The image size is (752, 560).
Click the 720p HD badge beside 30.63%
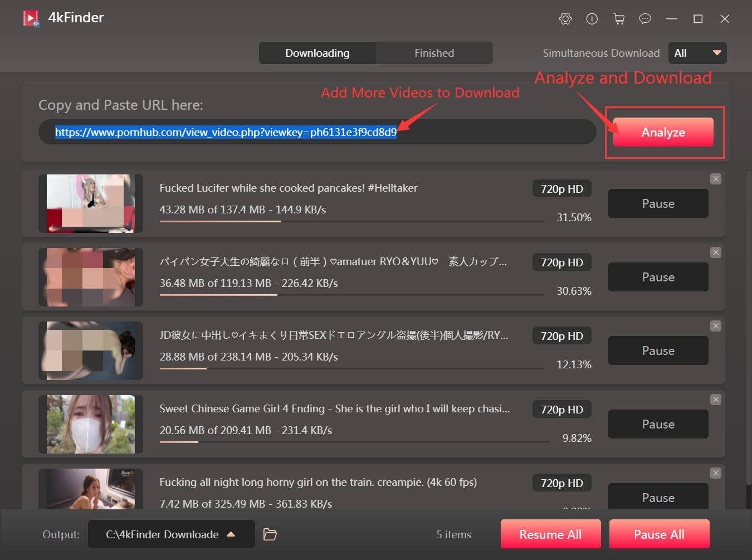pyautogui.click(x=562, y=262)
